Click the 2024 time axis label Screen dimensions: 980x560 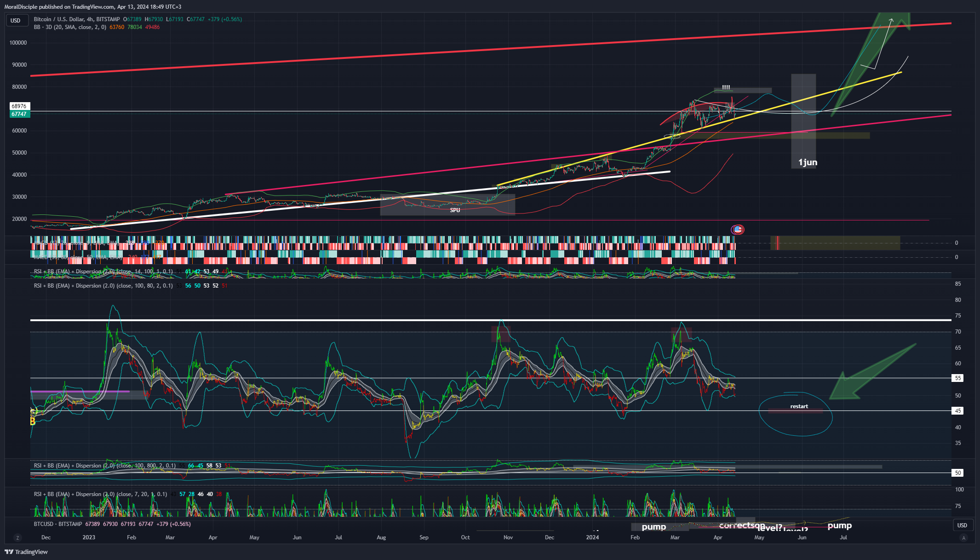[592, 537]
